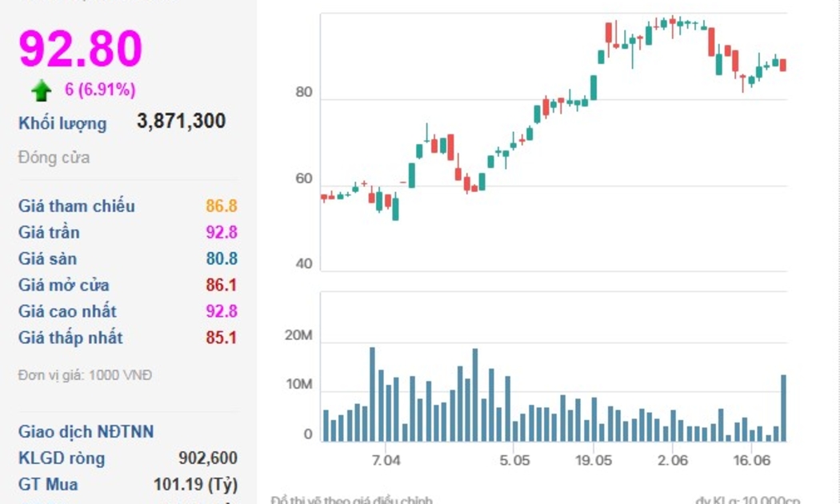The height and width of the screenshot is (504, 840).
Task: Select the Khối lượng label
Action: 62,123
